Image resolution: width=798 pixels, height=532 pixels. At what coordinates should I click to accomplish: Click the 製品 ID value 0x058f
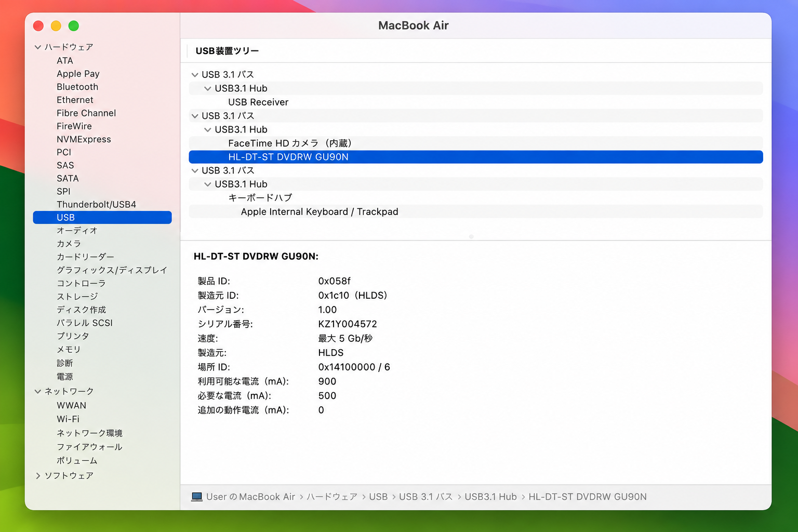point(334,281)
